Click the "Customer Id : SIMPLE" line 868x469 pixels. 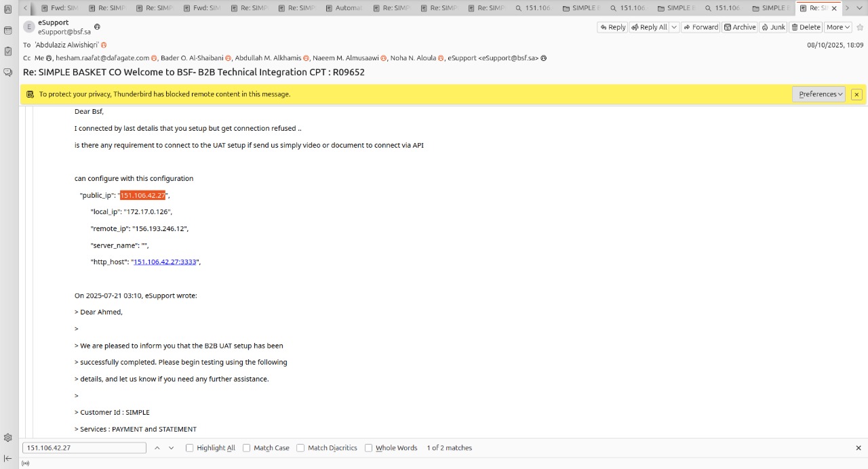click(x=113, y=412)
